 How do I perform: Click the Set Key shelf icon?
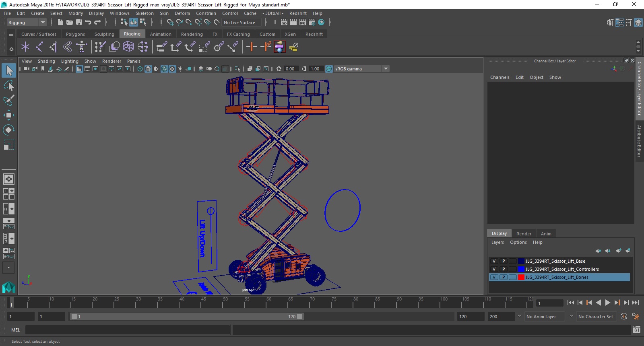click(252, 47)
